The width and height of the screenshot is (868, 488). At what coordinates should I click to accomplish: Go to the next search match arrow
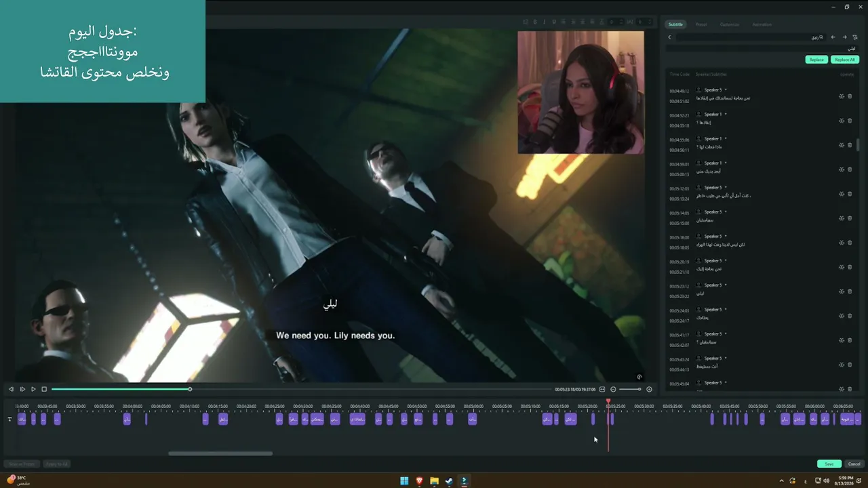tap(844, 37)
